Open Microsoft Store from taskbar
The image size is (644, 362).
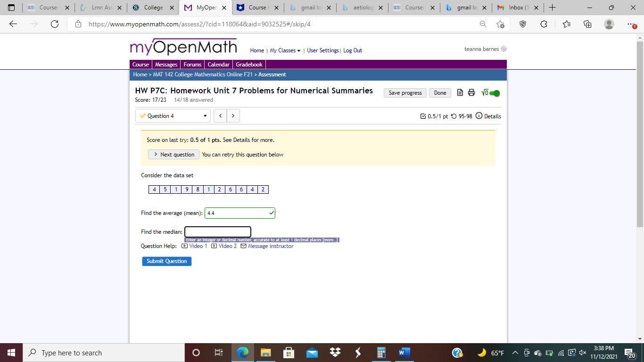click(x=289, y=353)
